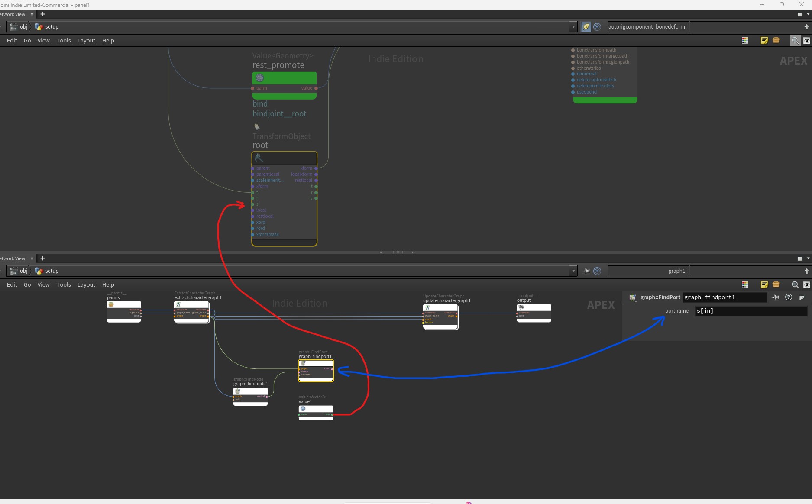Click the restlocal output port on root
This screenshot has height=504, width=812.
coord(316,181)
